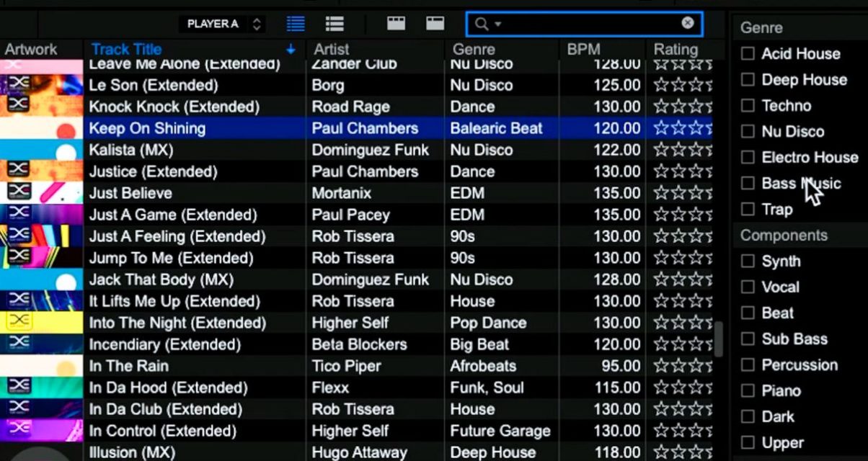Screen dimensions: 868x461
Task: Click the artwork thumbnail for Kalista (MX)
Action: point(41,150)
